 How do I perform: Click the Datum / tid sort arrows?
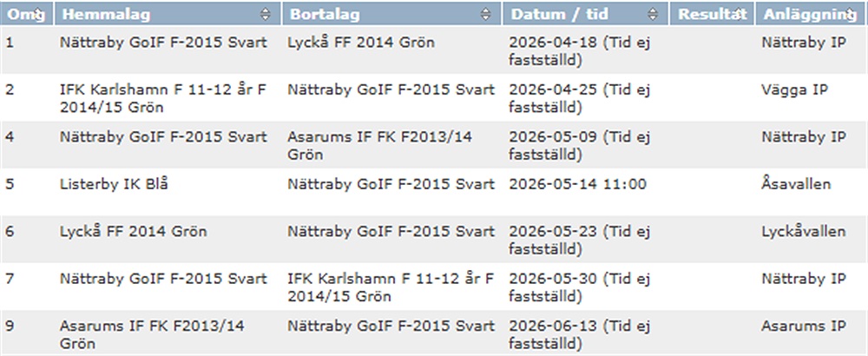(x=653, y=14)
